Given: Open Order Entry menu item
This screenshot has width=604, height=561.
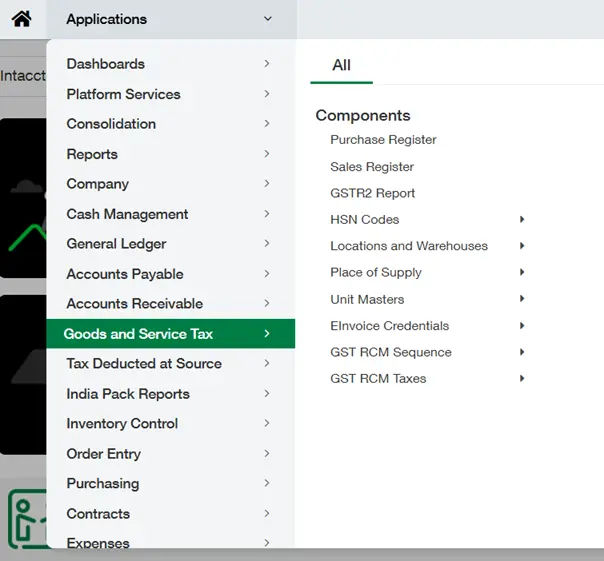Looking at the screenshot, I should [103, 454].
